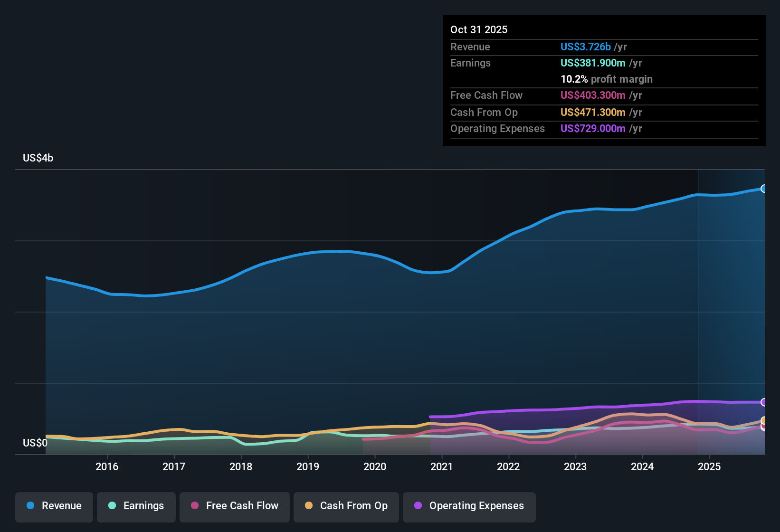Select the Operating Expenses endpoint circle marker
This screenshot has width=780, height=532.
point(763,402)
